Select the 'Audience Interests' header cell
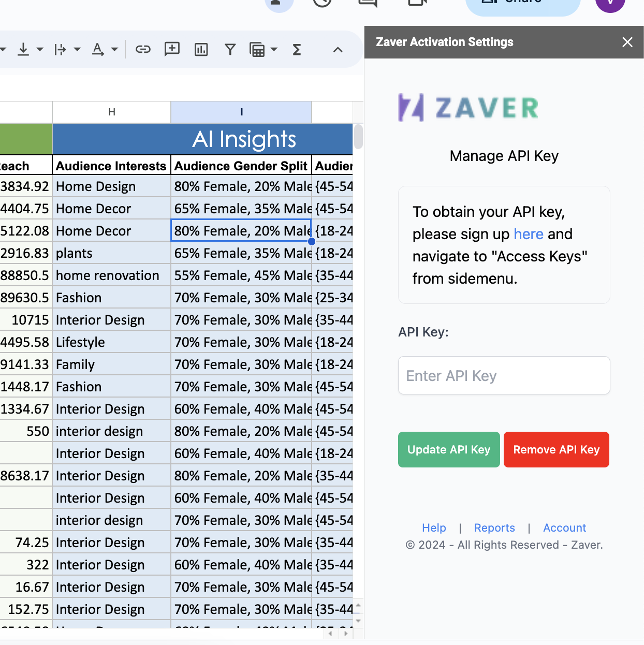The height and width of the screenshot is (645, 644). (x=111, y=166)
